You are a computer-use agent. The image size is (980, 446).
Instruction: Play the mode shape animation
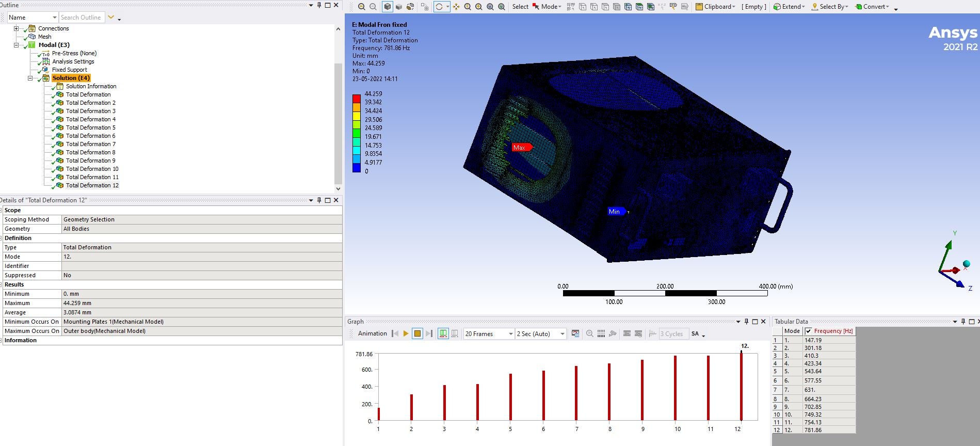coord(406,334)
